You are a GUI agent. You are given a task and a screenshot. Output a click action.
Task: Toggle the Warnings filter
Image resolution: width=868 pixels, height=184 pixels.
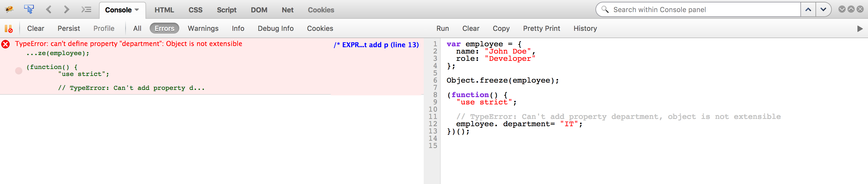pyautogui.click(x=203, y=29)
